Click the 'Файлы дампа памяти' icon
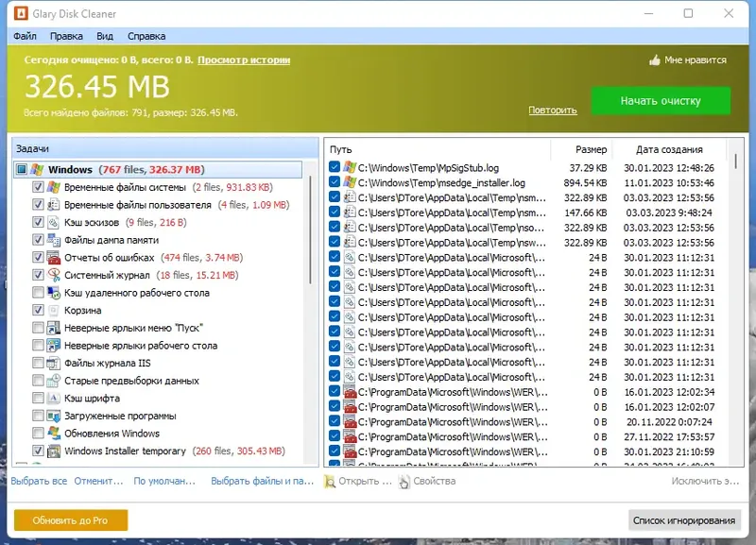 [54, 240]
